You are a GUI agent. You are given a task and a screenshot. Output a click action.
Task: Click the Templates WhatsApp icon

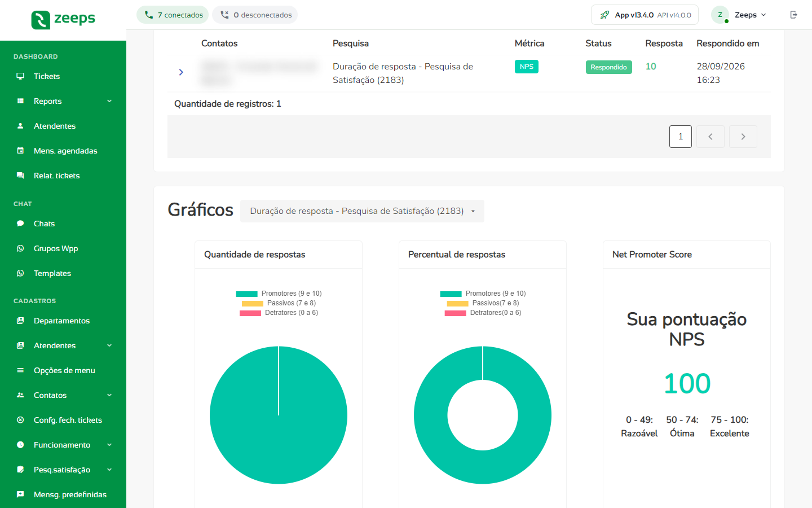(20, 273)
